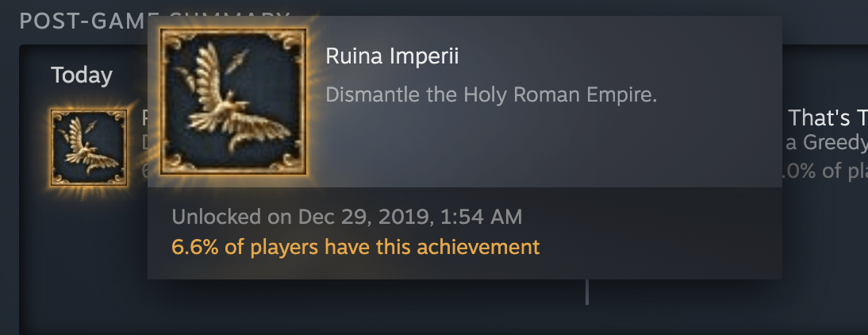Viewport: 868px width, 335px height.
Task: Click the clipped percentage digit beside the small icon
Action: coord(144,171)
